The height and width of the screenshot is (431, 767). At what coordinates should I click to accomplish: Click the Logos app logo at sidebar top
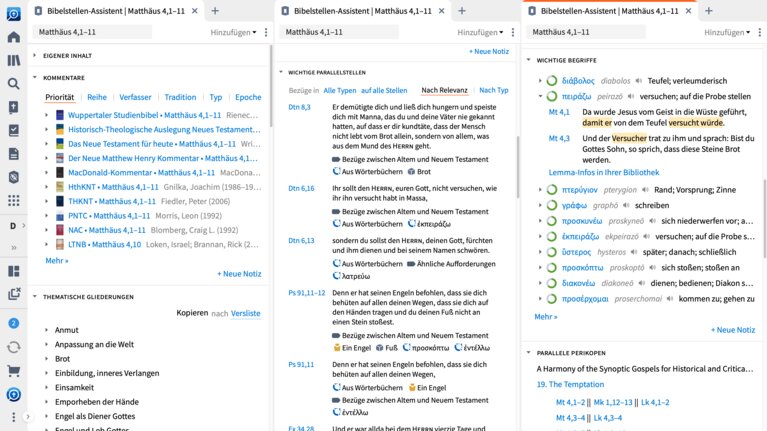click(14, 14)
